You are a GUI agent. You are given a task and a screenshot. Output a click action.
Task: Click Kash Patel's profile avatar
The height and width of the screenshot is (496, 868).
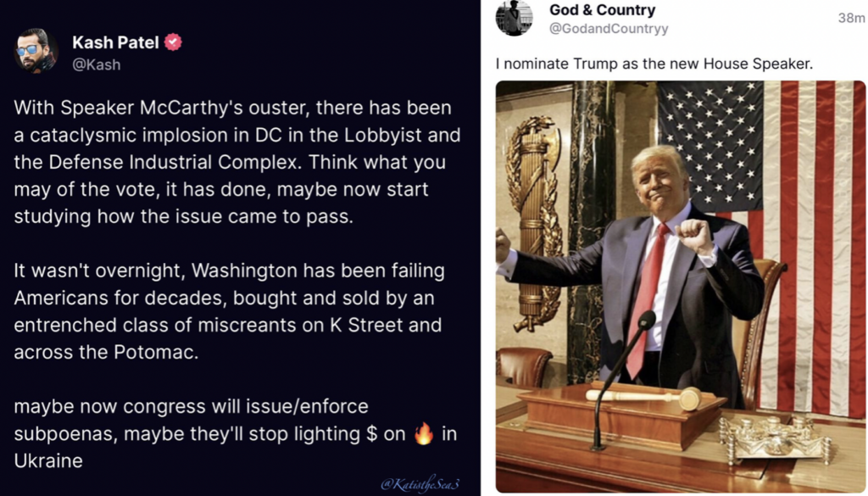[x=36, y=51]
